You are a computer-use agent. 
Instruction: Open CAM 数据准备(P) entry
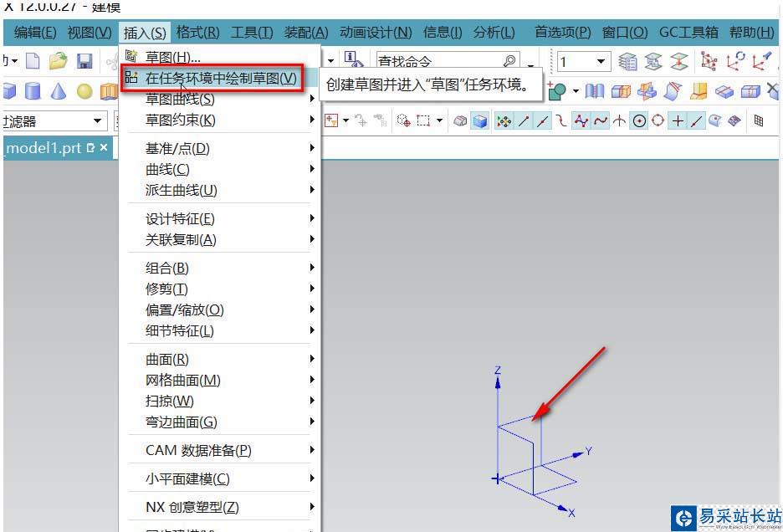[221, 450]
